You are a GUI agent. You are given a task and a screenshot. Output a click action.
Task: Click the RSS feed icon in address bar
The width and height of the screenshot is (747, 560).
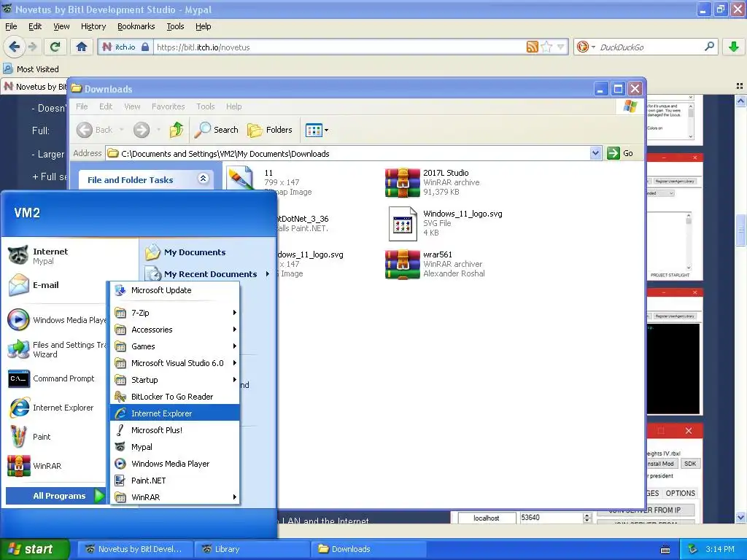click(x=532, y=47)
